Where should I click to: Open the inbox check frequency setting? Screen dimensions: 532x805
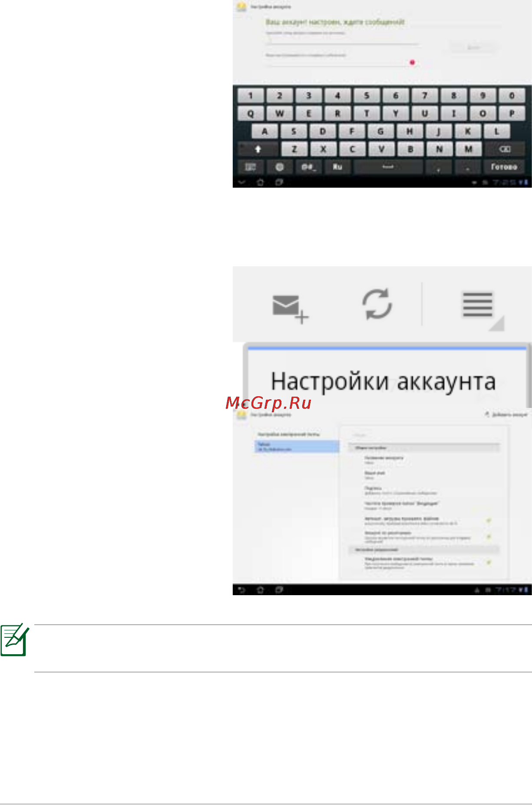tap(424, 506)
